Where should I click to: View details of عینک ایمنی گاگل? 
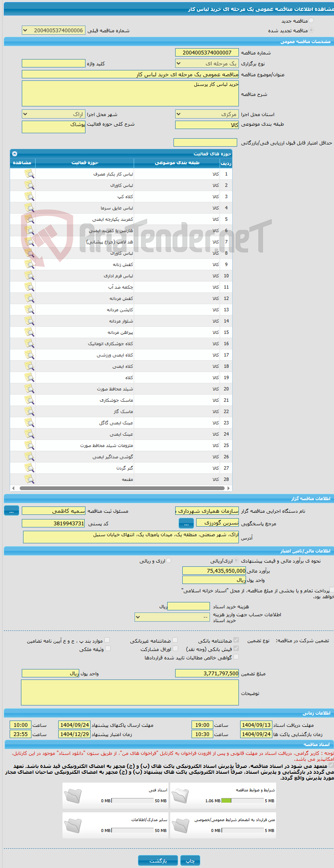(x=29, y=423)
